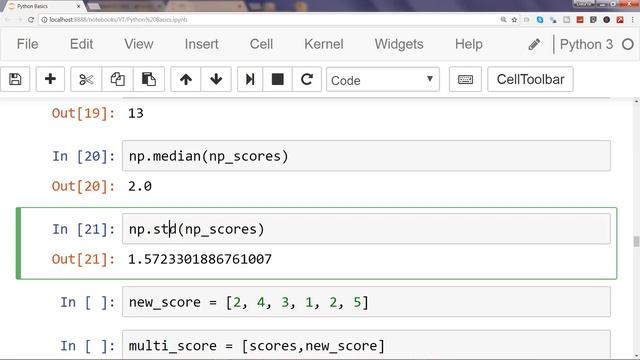Open the Insert menu
This screenshot has width=640, height=360.
click(x=201, y=44)
